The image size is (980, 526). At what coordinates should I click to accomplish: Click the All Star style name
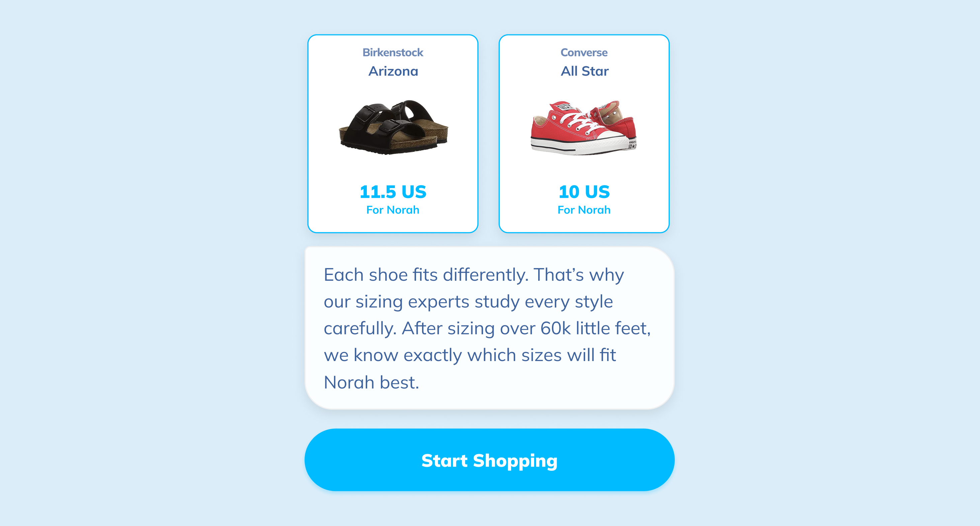click(x=584, y=71)
